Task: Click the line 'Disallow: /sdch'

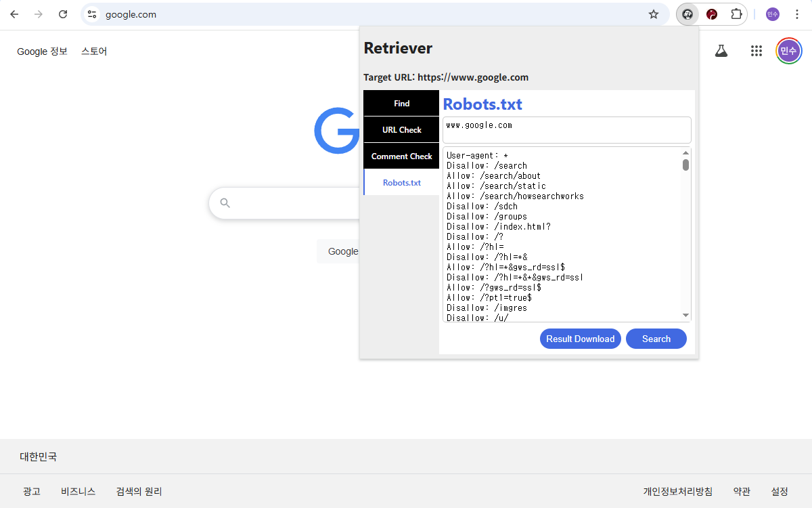Action: click(482, 206)
